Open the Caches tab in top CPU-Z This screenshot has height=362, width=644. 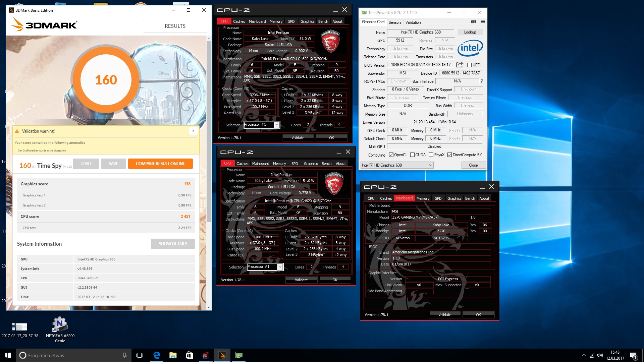(x=239, y=21)
